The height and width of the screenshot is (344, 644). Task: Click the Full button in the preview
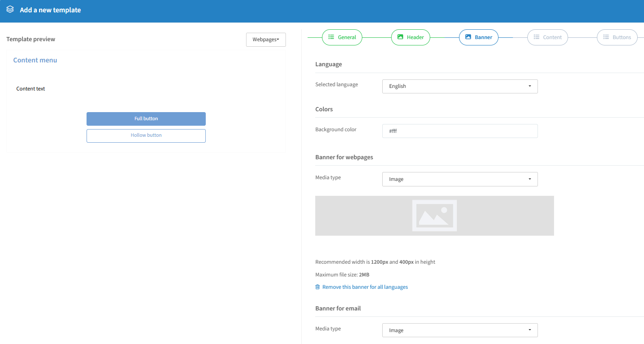tap(146, 119)
